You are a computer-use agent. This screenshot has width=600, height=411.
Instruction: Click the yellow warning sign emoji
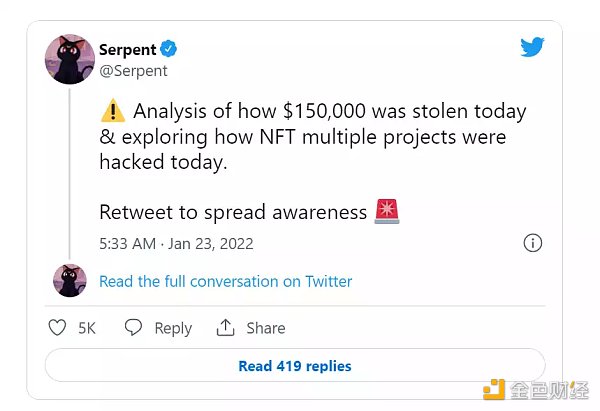(x=112, y=112)
